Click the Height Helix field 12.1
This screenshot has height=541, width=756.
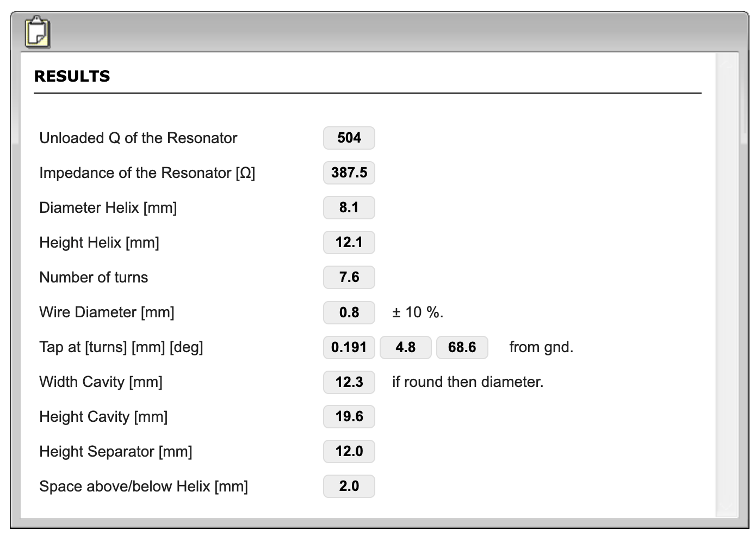coord(349,242)
